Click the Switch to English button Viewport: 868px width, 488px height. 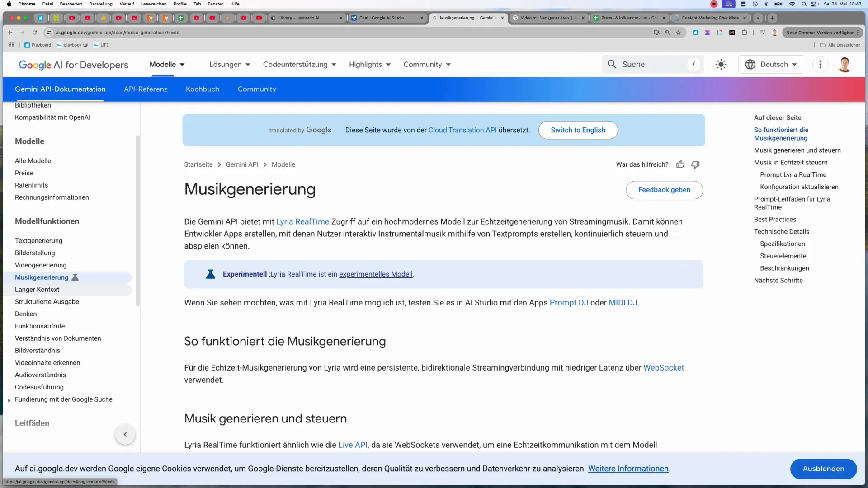tap(578, 130)
